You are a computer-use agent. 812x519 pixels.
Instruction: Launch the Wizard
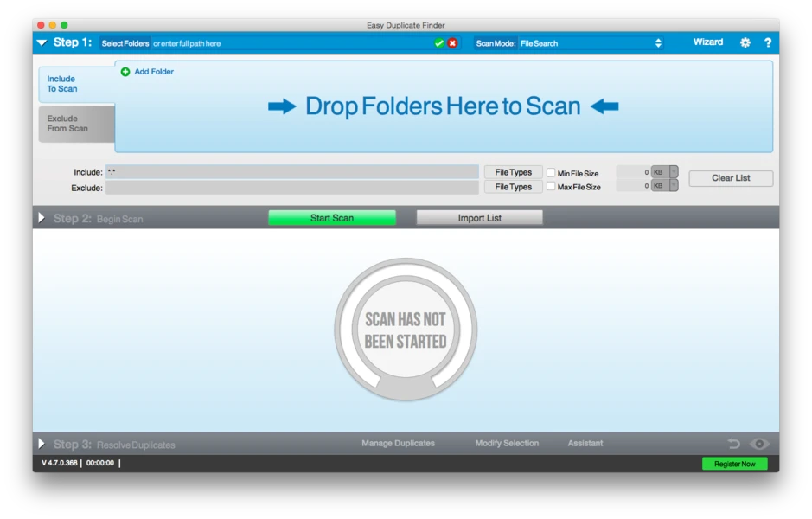point(708,42)
